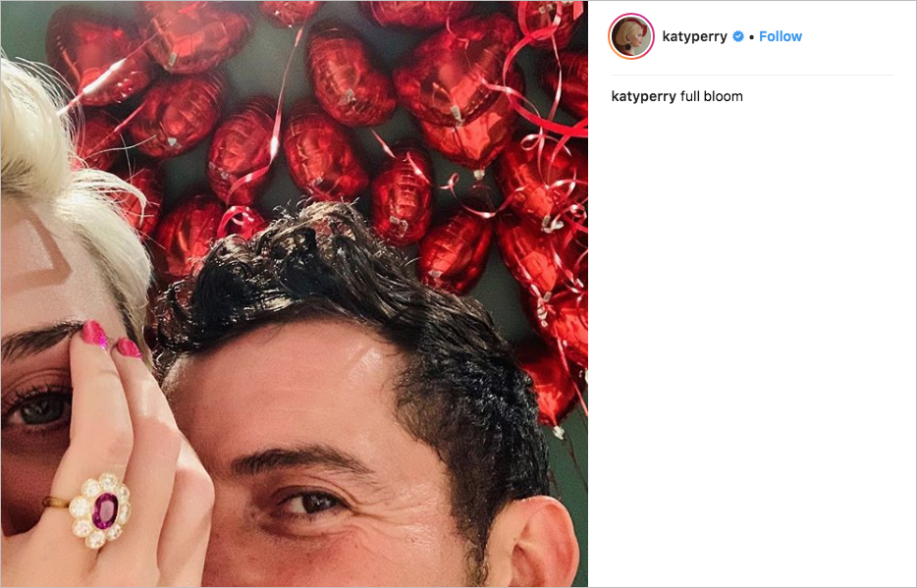
Task: Click the pink glitter fingernails in photo
Action: [111, 339]
